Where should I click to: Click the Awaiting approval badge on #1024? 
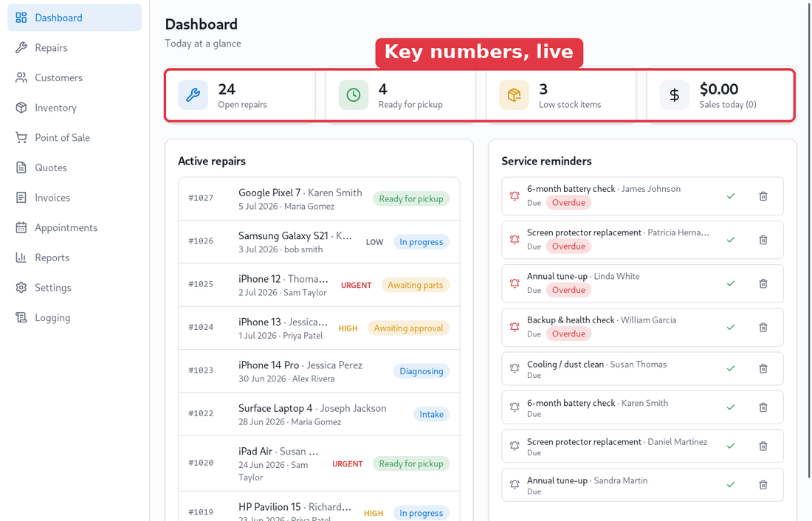[409, 328]
